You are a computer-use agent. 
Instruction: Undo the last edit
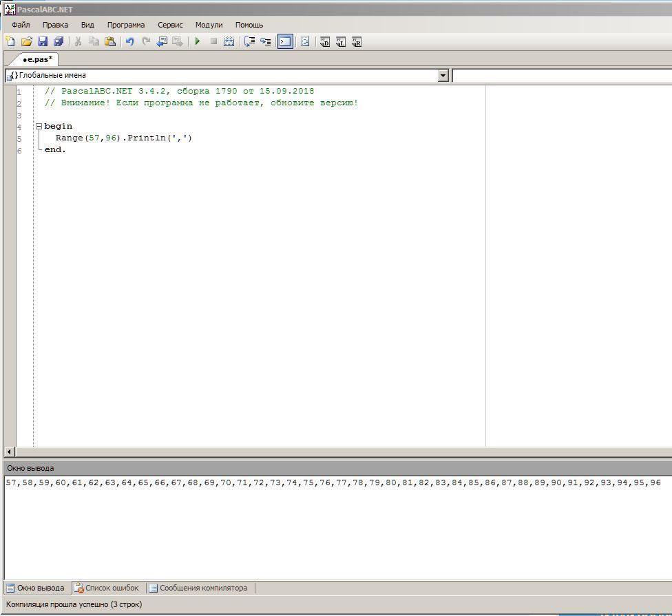(x=130, y=41)
